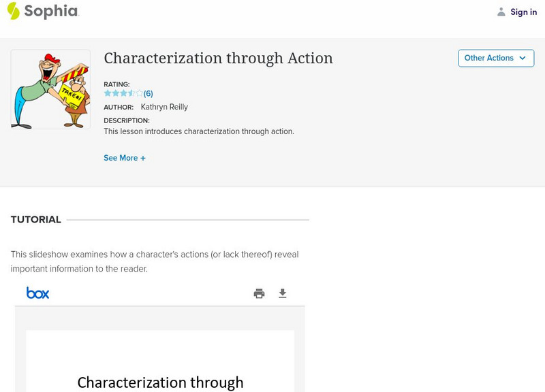Viewport: 545px width, 392px height.
Task: Click the third rating star
Action: point(123,93)
